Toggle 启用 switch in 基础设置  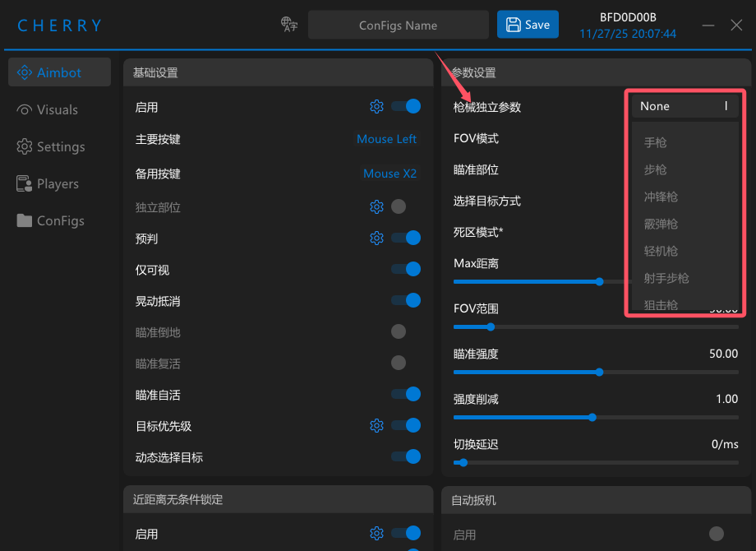point(406,106)
